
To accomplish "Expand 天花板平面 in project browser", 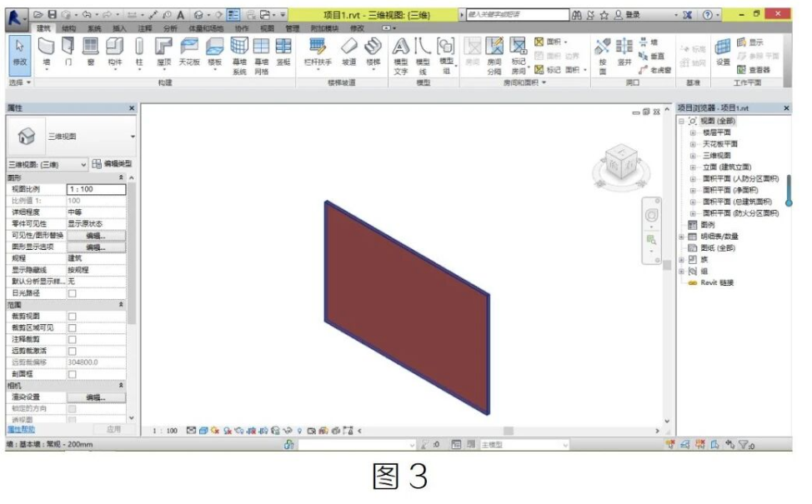I will (x=693, y=144).
